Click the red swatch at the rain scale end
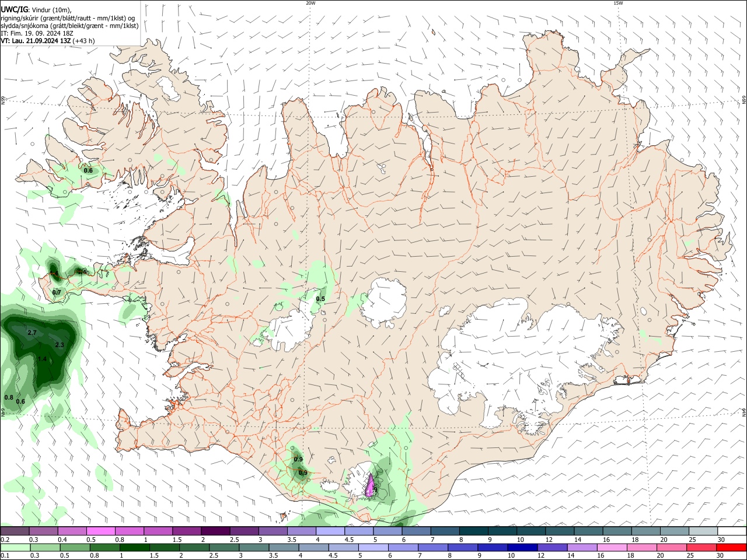 (x=731, y=548)
